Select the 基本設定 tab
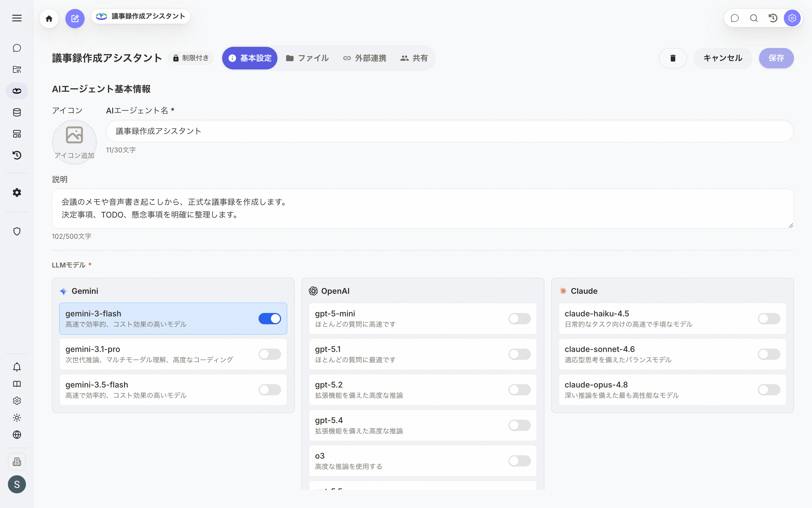This screenshot has height=508, width=812. 250,58
